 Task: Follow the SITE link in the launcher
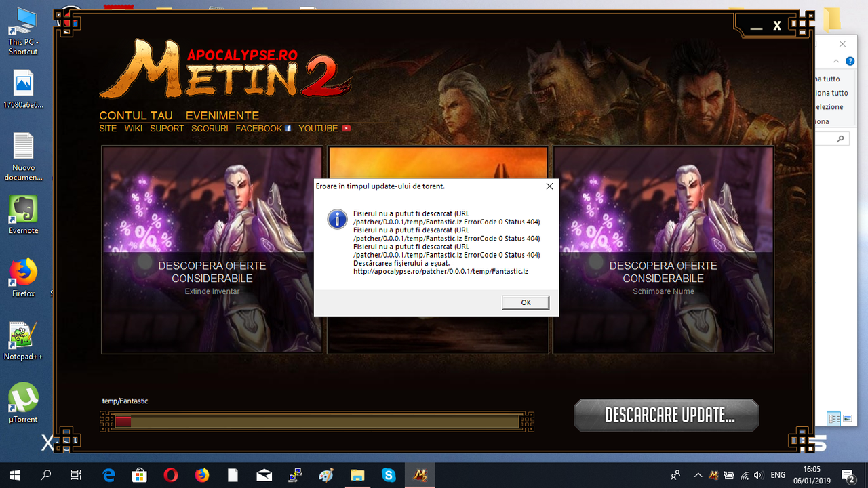tap(108, 129)
